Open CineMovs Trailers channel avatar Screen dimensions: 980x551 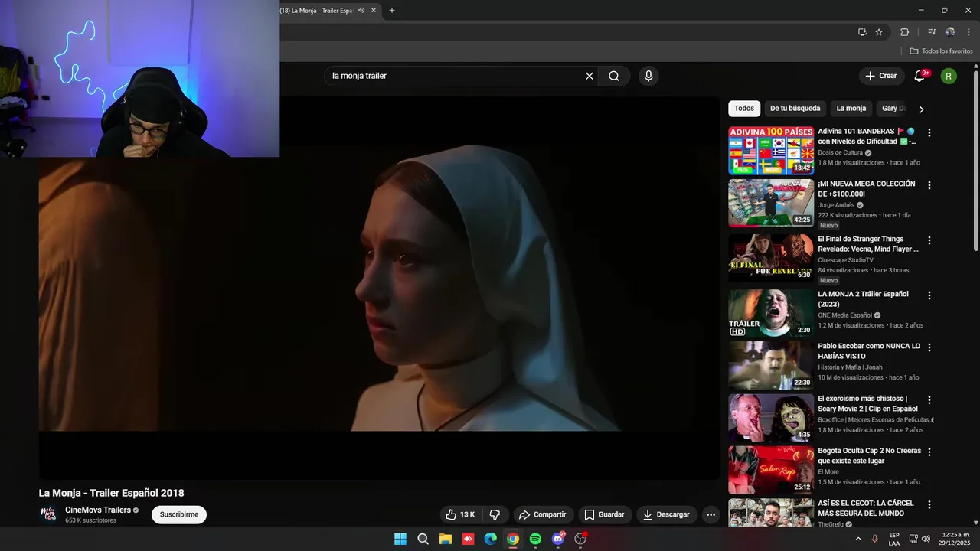coord(49,514)
